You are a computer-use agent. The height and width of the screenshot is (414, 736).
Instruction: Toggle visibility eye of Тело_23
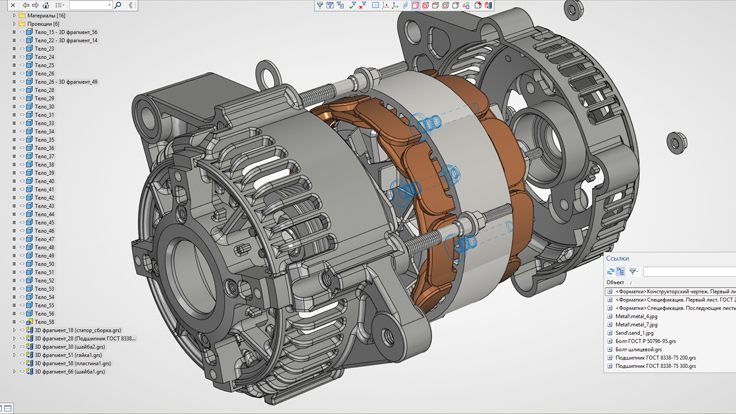click(22, 48)
